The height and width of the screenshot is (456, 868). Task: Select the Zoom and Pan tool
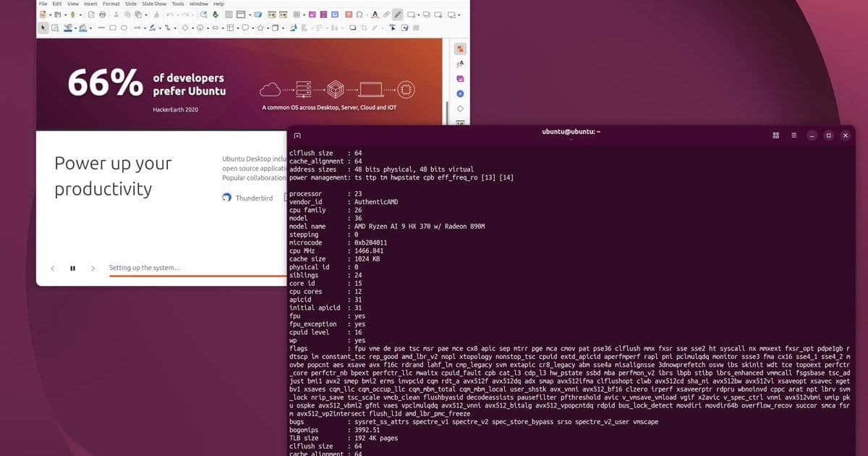(x=55, y=28)
